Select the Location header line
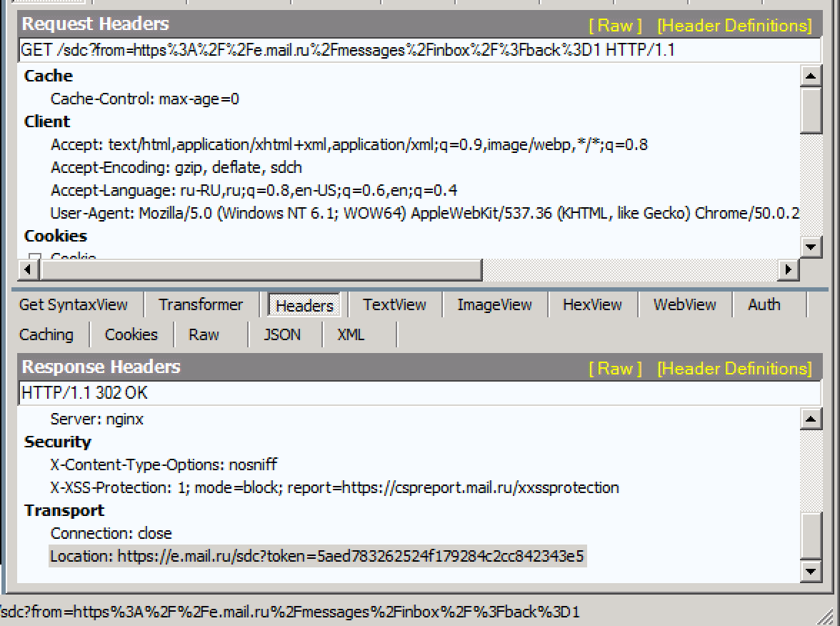840x626 pixels. pyautogui.click(x=317, y=556)
